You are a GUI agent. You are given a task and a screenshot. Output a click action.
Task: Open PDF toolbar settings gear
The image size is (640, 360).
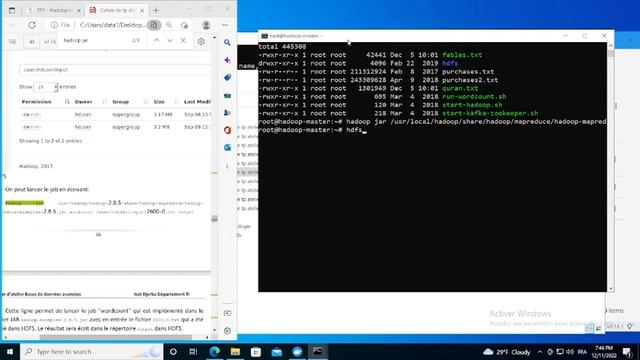(x=201, y=42)
